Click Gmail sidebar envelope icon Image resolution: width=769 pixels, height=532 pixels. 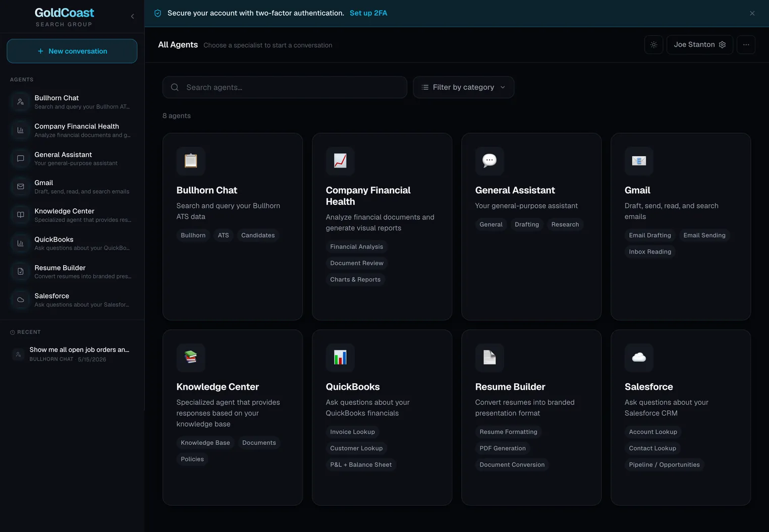point(21,187)
